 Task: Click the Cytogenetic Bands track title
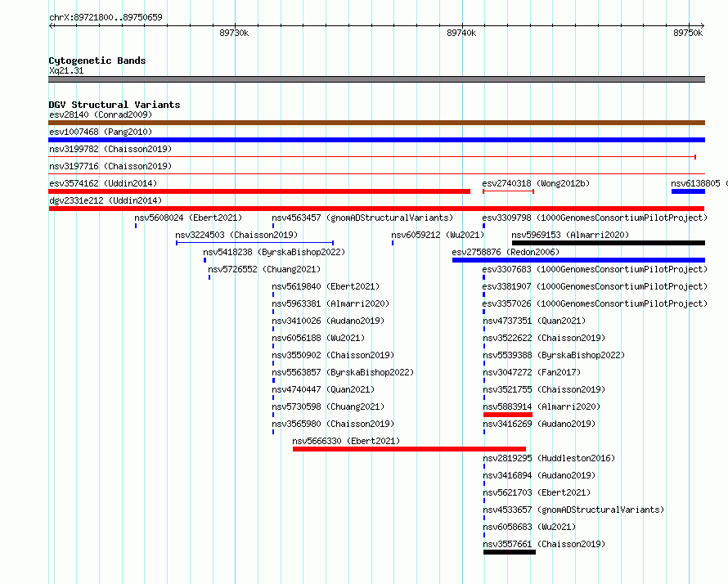tap(97, 61)
